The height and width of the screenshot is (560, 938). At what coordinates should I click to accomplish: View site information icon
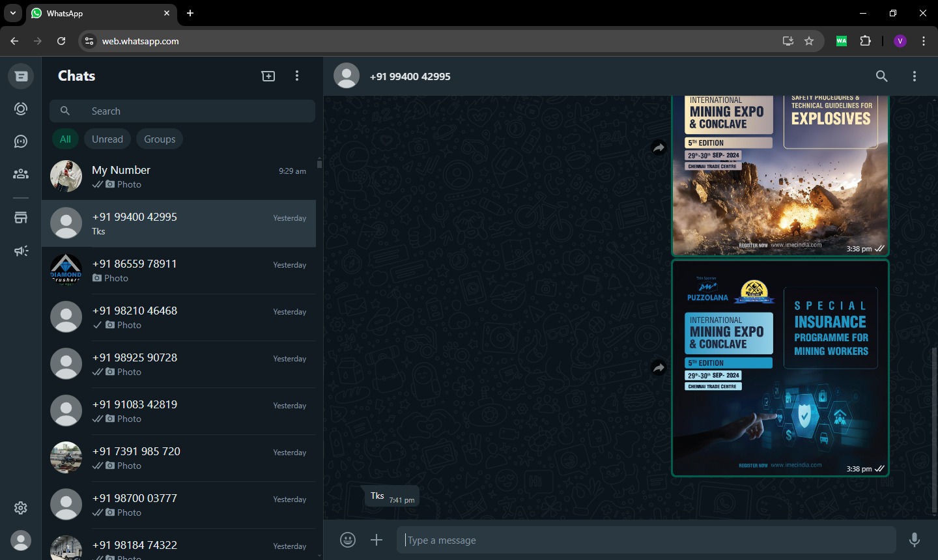click(x=89, y=41)
